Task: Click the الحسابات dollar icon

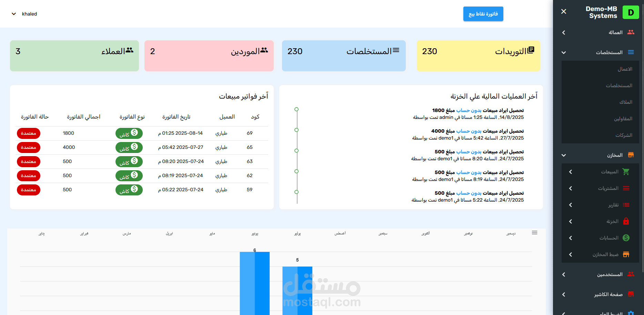Action: point(626,238)
